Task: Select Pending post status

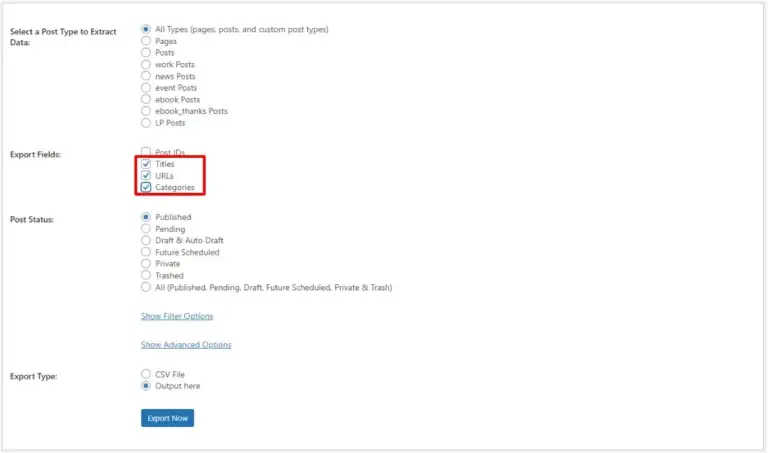Action: point(146,229)
